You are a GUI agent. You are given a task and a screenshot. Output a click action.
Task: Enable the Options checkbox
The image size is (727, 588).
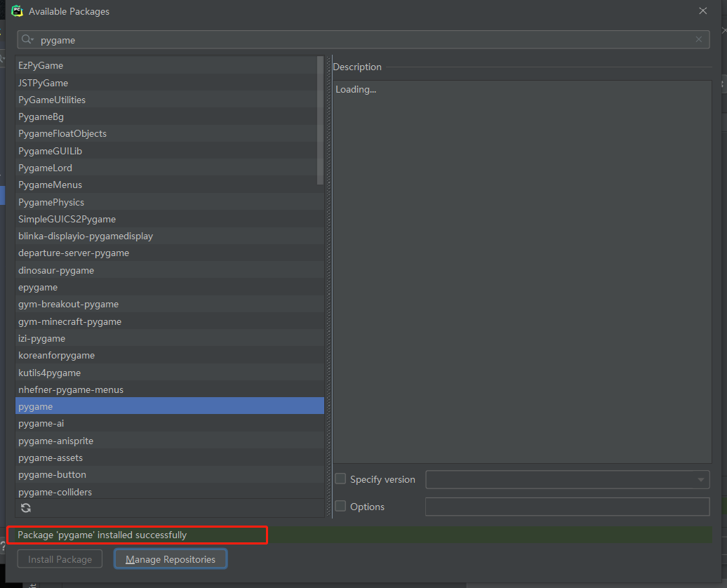[x=340, y=506]
